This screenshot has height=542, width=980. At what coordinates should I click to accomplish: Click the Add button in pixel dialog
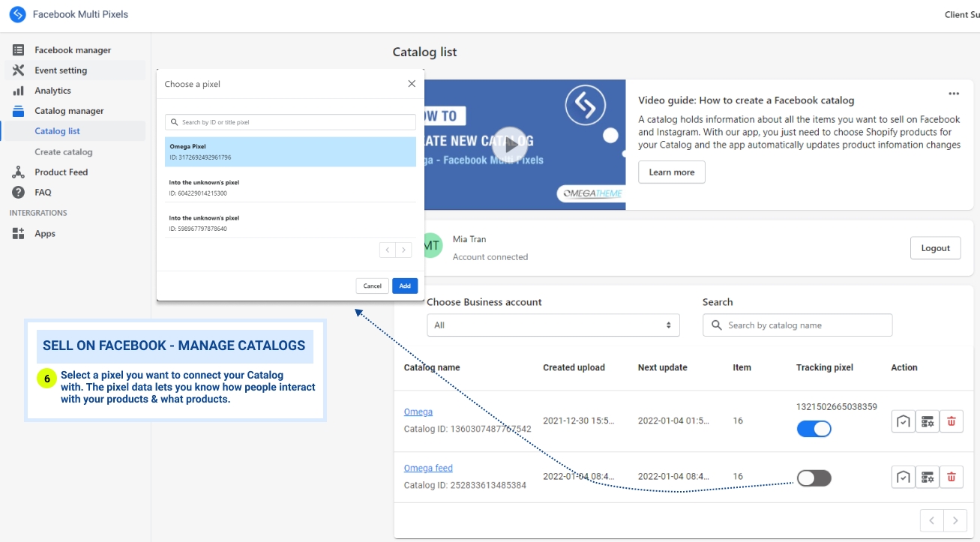click(x=405, y=286)
